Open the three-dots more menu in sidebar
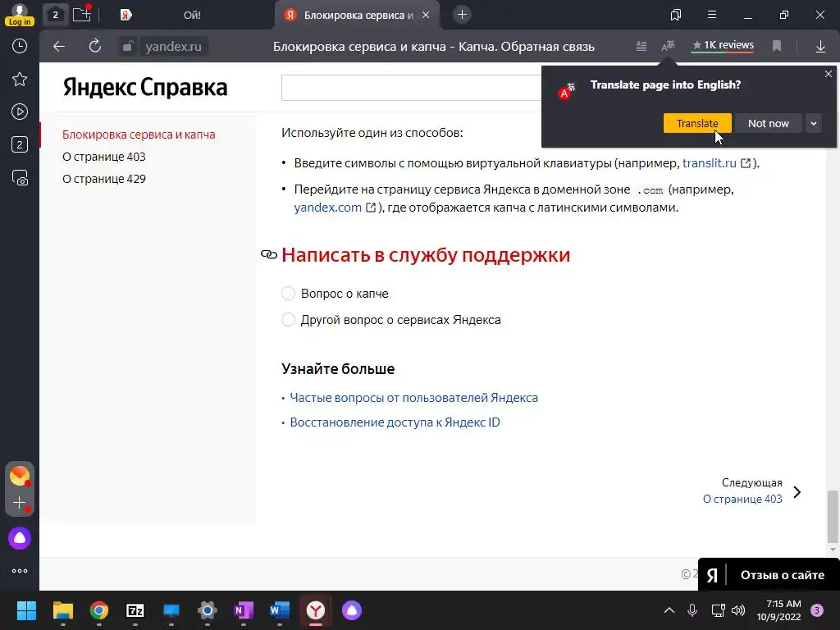The height and width of the screenshot is (630, 840). [x=20, y=571]
